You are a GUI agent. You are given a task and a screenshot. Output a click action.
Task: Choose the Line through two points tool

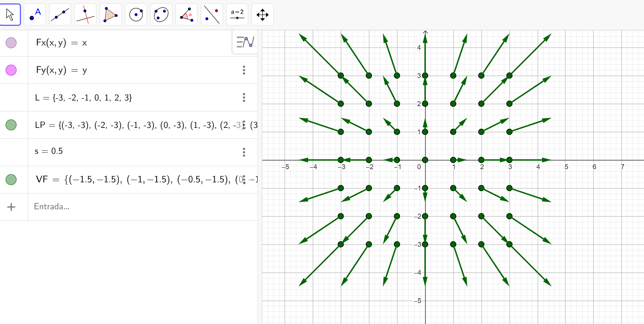60,15
